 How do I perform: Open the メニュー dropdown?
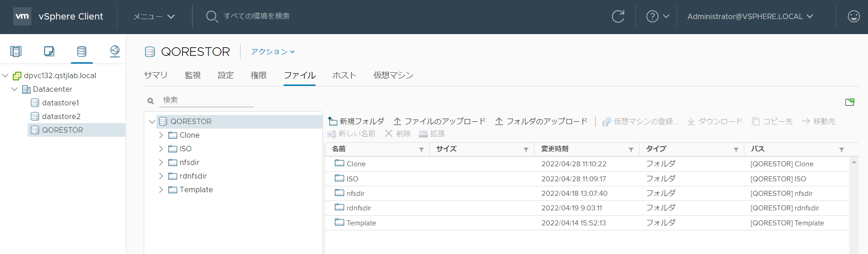(154, 16)
